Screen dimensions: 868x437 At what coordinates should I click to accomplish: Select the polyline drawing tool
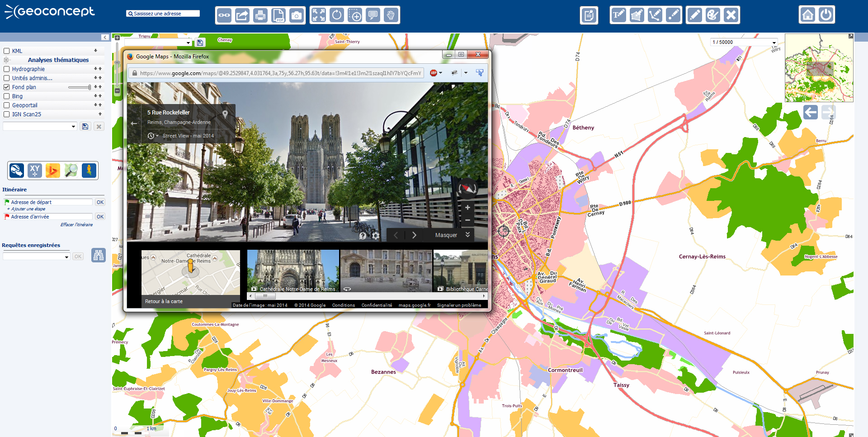coord(655,15)
